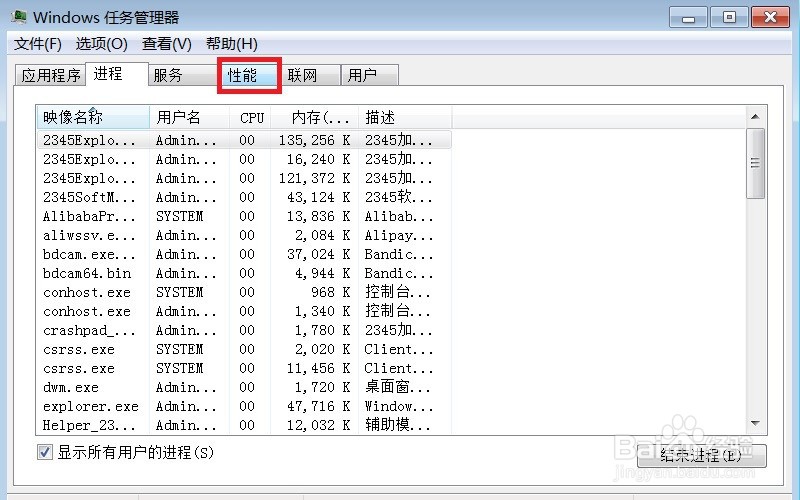Image resolution: width=800 pixels, height=500 pixels.
Task: Click the 结束进程 button
Action: (702, 456)
